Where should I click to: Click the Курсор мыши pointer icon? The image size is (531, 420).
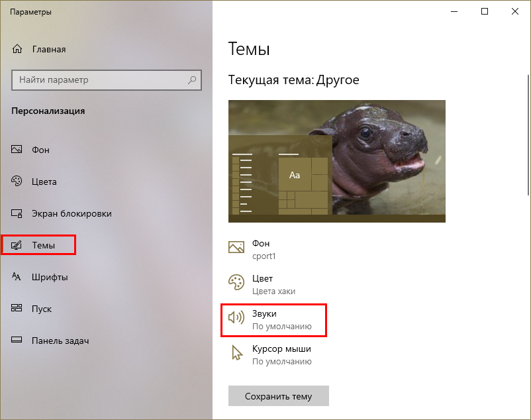[x=236, y=354]
